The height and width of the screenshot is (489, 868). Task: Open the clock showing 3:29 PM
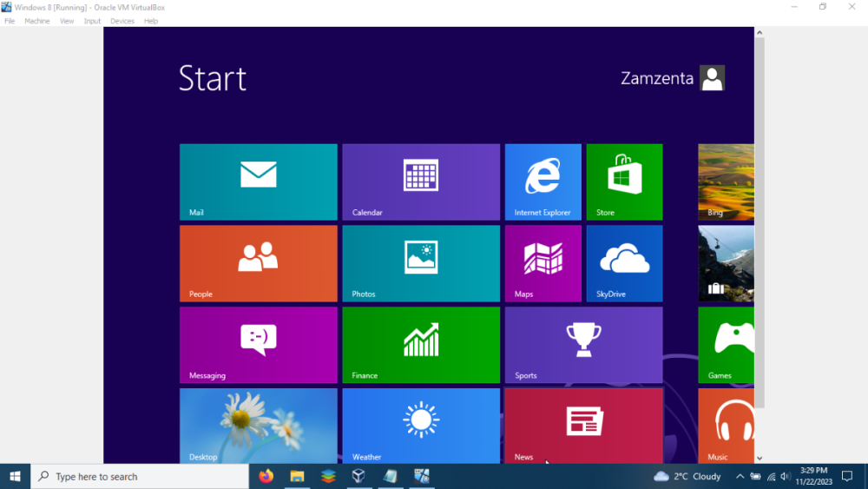click(814, 476)
